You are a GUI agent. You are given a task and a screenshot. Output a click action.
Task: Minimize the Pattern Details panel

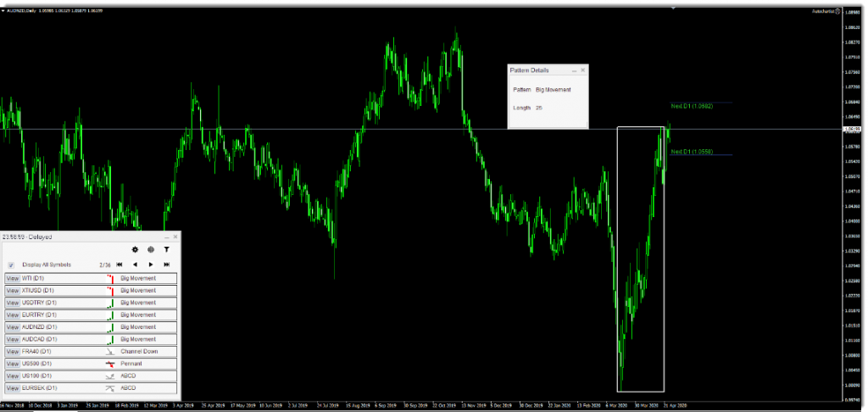(x=574, y=70)
